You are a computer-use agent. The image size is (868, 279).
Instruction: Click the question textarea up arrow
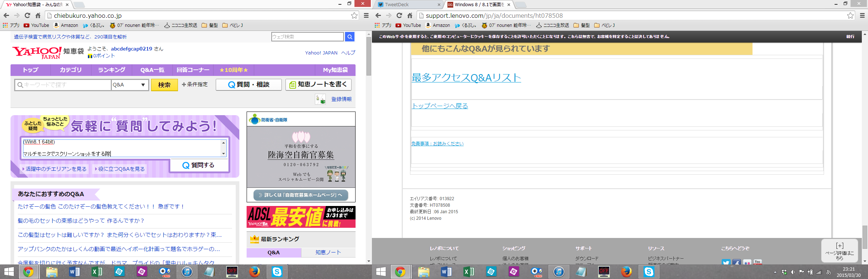click(223, 143)
